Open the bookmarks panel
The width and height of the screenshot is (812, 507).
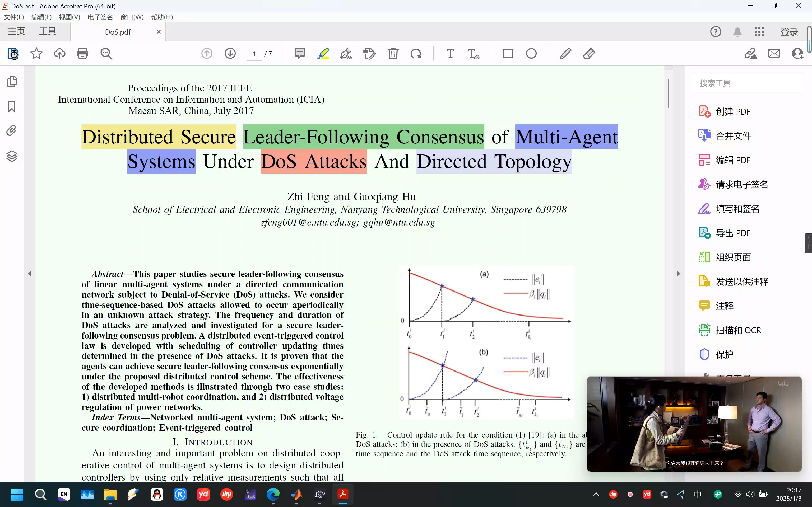click(x=12, y=106)
